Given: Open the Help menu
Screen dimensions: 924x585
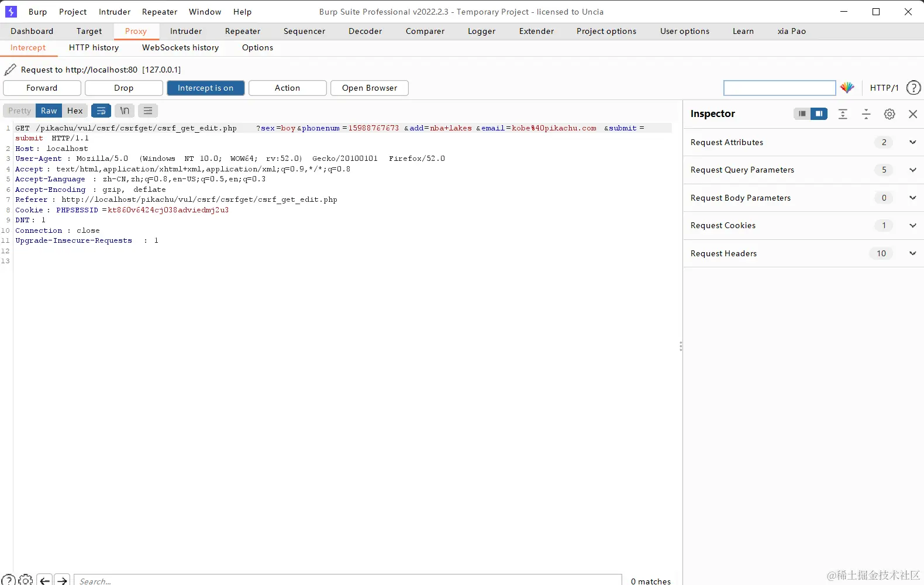Looking at the screenshot, I should (242, 12).
